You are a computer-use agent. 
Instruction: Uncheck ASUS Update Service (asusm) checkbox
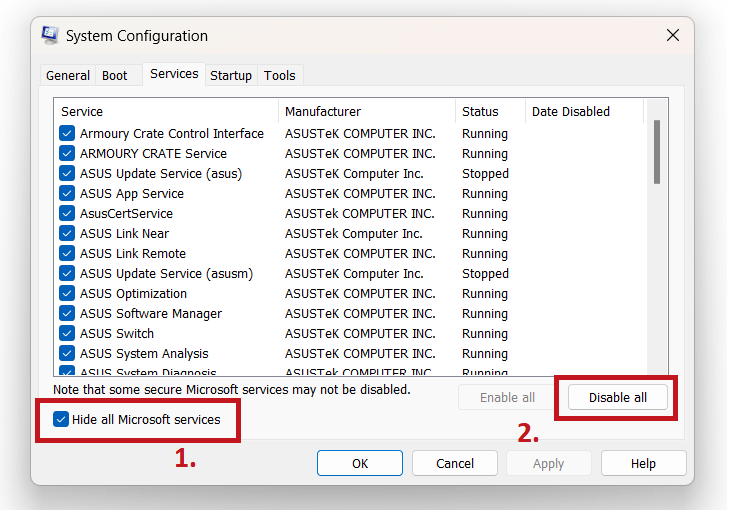[x=67, y=274]
